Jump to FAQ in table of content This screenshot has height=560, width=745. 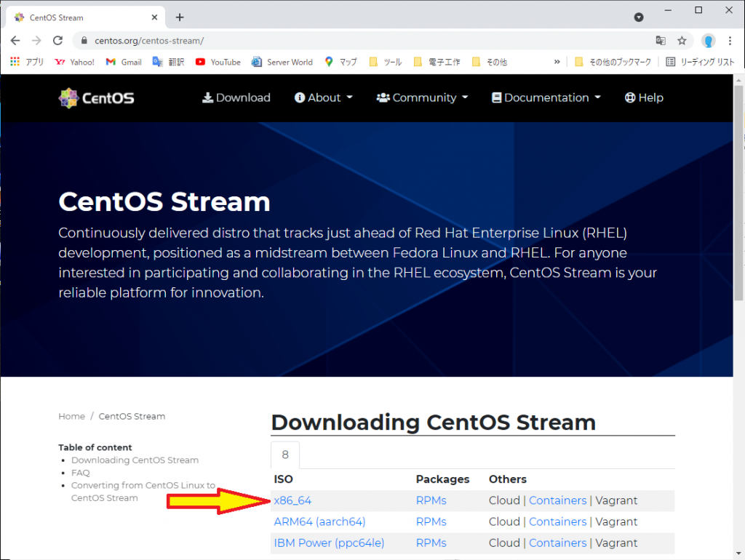[x=80, y=473]
